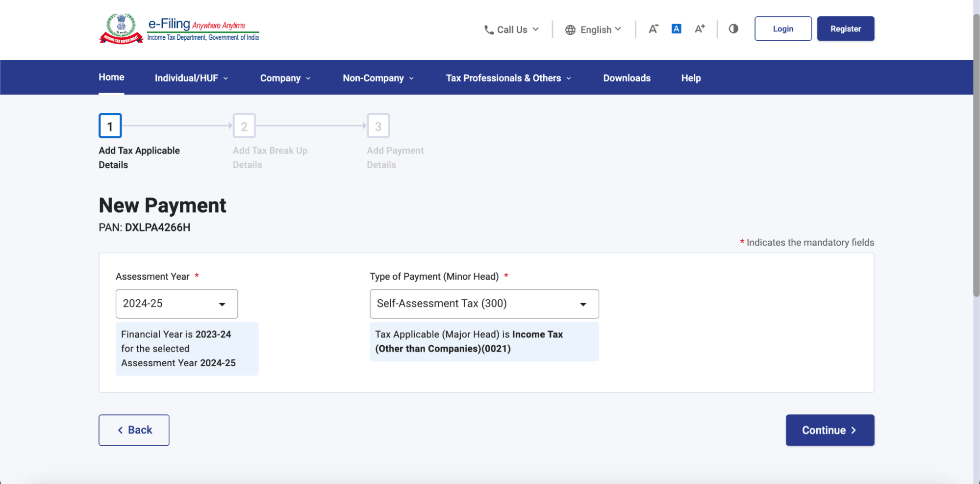This screenshot has width=980, height=484.
Task: Click the page vertical scrollbar thumb
Action: pos(976,154)
